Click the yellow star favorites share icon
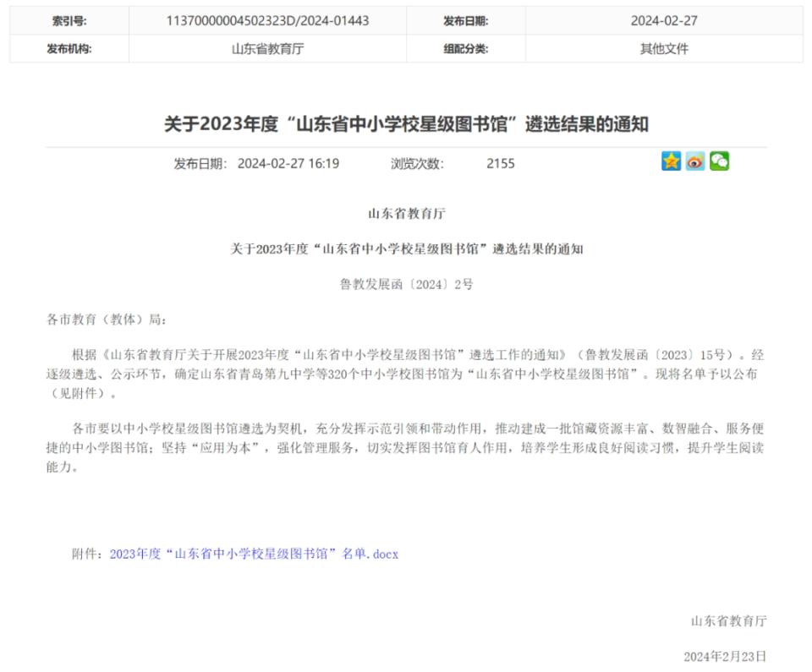 click(x=671, y=161)
